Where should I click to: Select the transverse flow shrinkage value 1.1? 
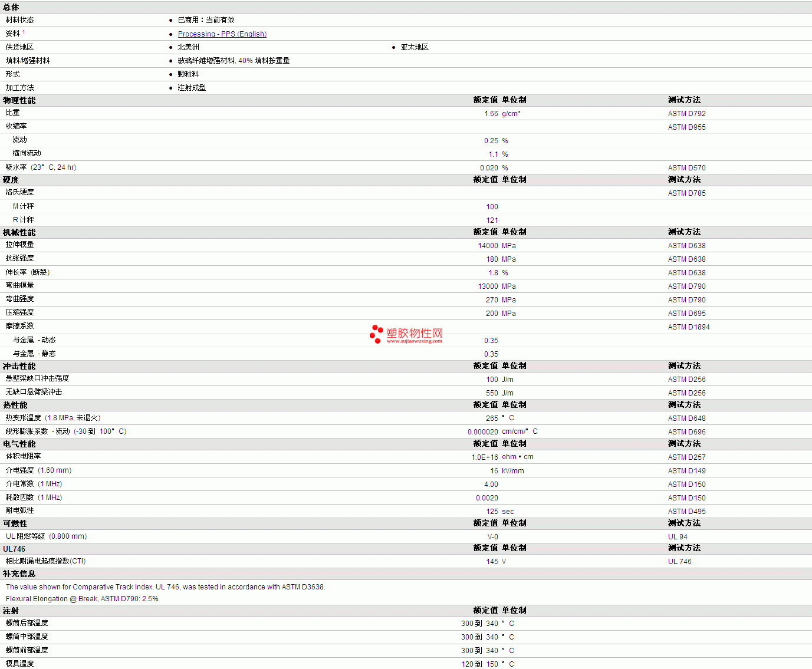coord(493,154)
